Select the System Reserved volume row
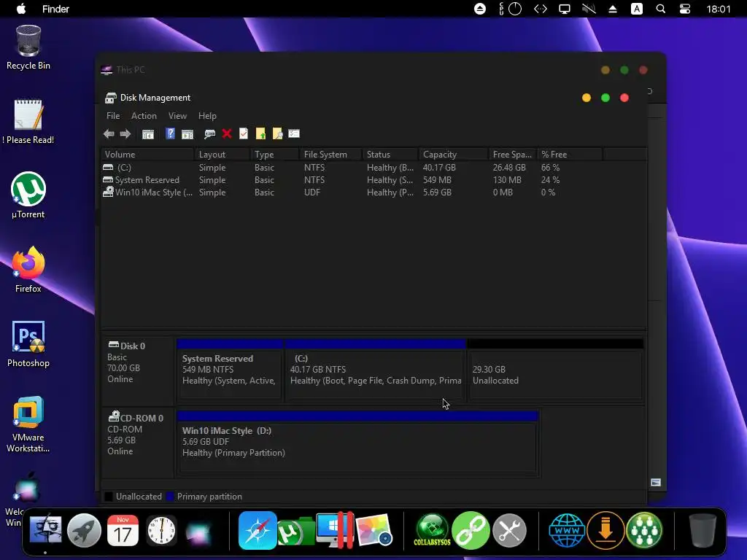 (373, 180)
